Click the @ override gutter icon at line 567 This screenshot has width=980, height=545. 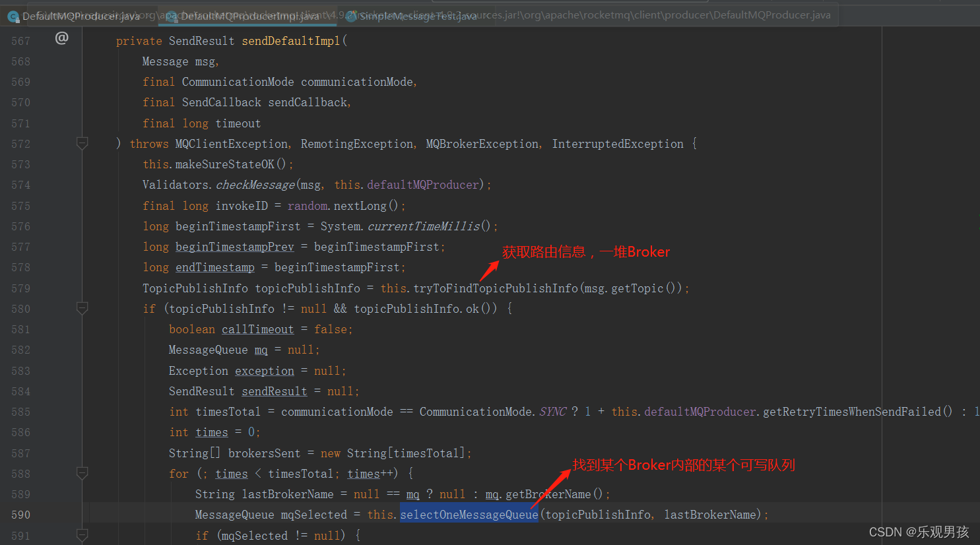(x=61, y=38)
